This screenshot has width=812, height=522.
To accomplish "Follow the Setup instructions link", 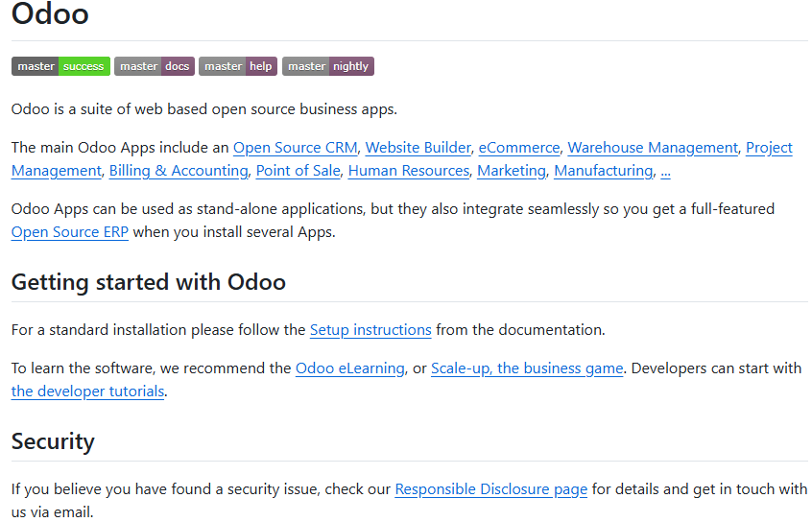I will [370, 330].
